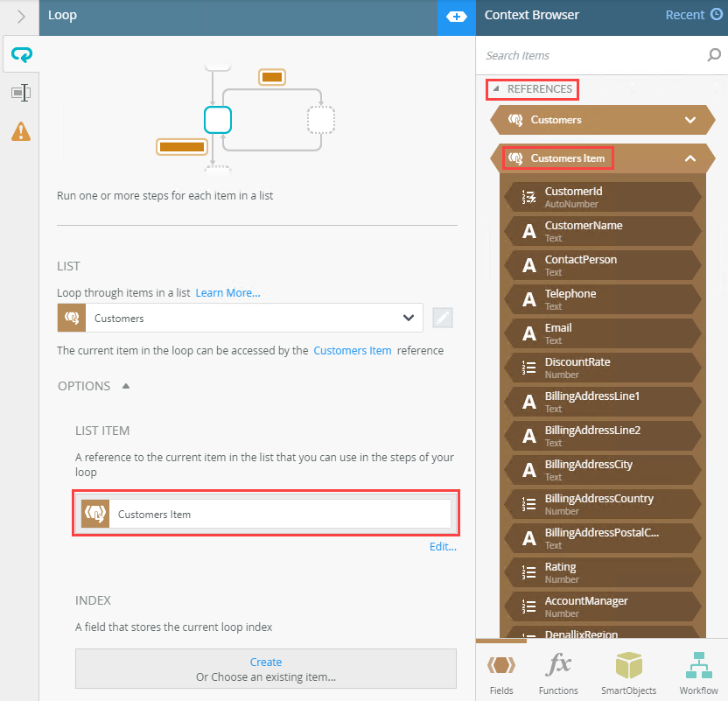Screen dimensions: 728x701
Task: Click the Recent clock icon
Action: (x=717, y=14)
